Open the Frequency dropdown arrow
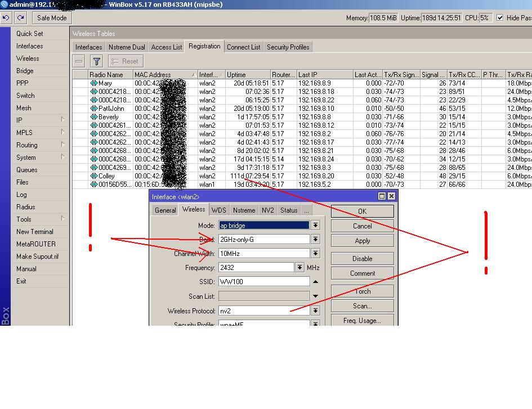The height and width of the screenshot is (409, 532). (299, 268)
